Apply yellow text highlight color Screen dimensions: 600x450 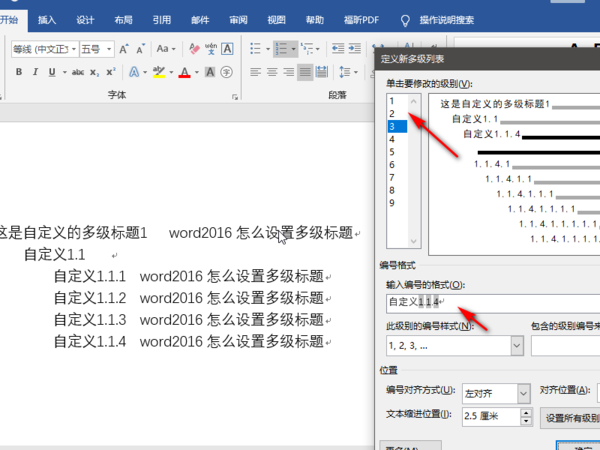click(x=158, y=72)
